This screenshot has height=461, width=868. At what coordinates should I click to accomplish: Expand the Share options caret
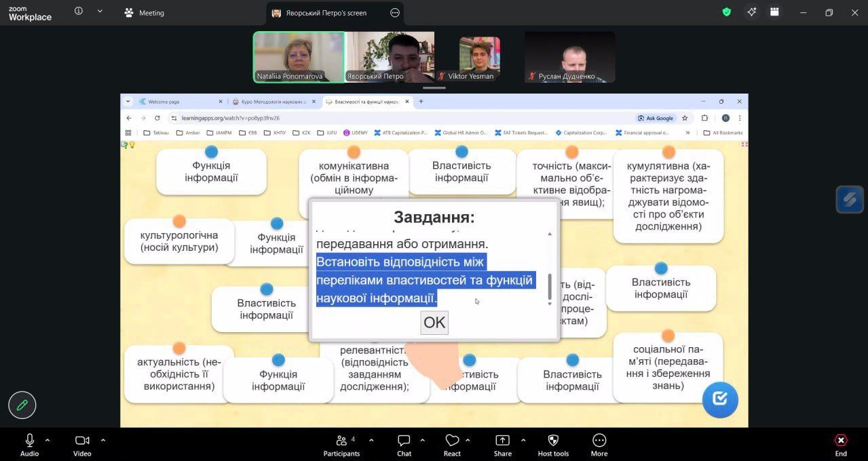pyautogui.click(x=523, y=440)
